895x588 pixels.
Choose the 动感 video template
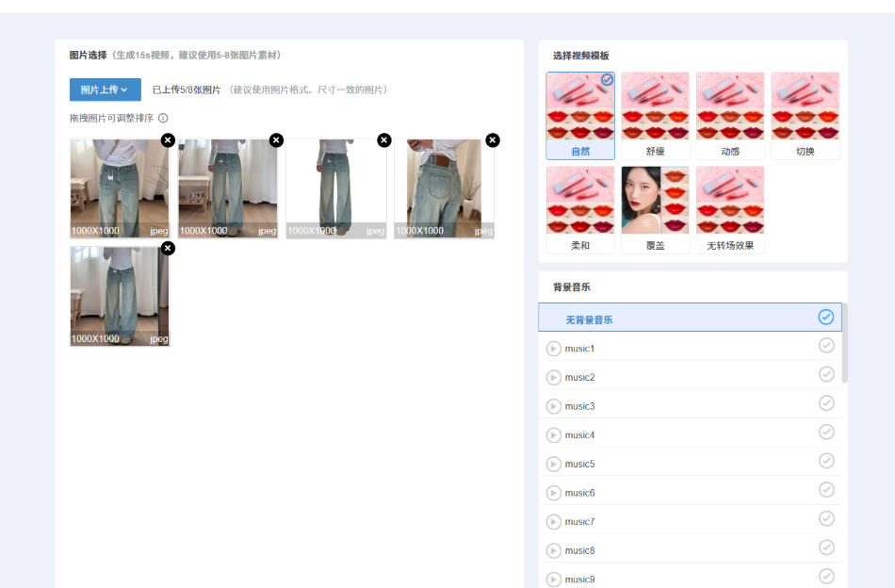pyautogui.click(x=730, y=116)
